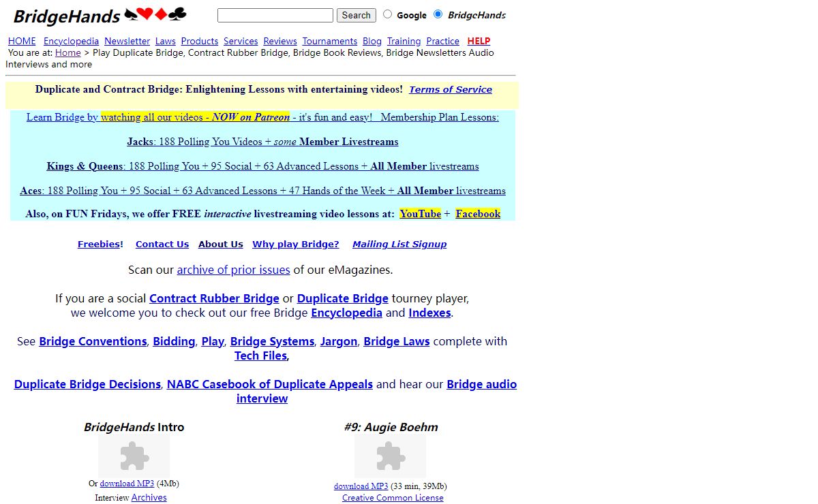This screenshot has height=504, width=818.
Task: Open the Newsletter menu link
Action: (x=127, y=41)
